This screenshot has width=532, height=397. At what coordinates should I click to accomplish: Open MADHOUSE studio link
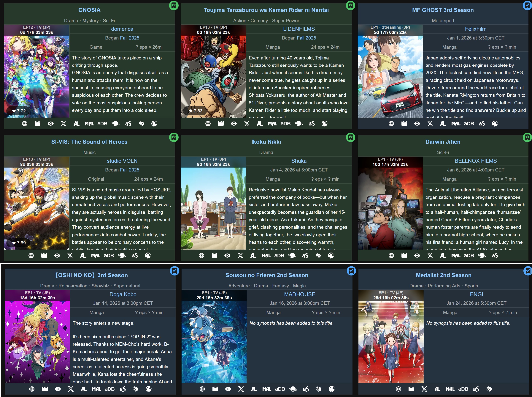pyautogui.click(x=300, y=294)
